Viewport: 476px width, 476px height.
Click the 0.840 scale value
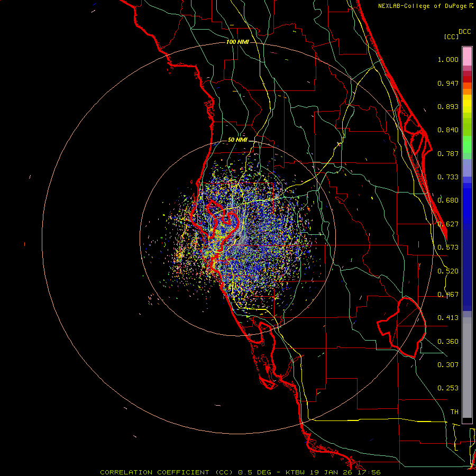(x=448, y=130)
